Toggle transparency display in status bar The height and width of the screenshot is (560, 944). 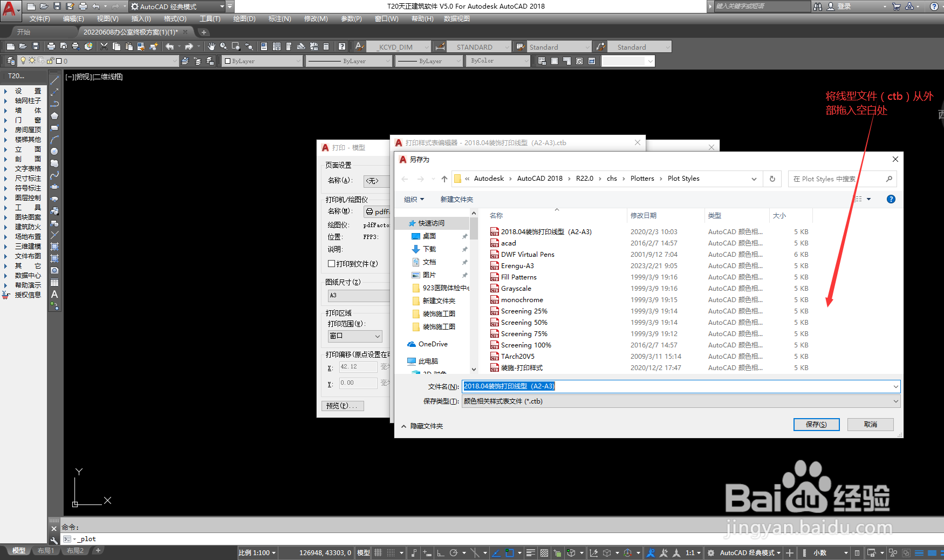[x=544, y=553]
